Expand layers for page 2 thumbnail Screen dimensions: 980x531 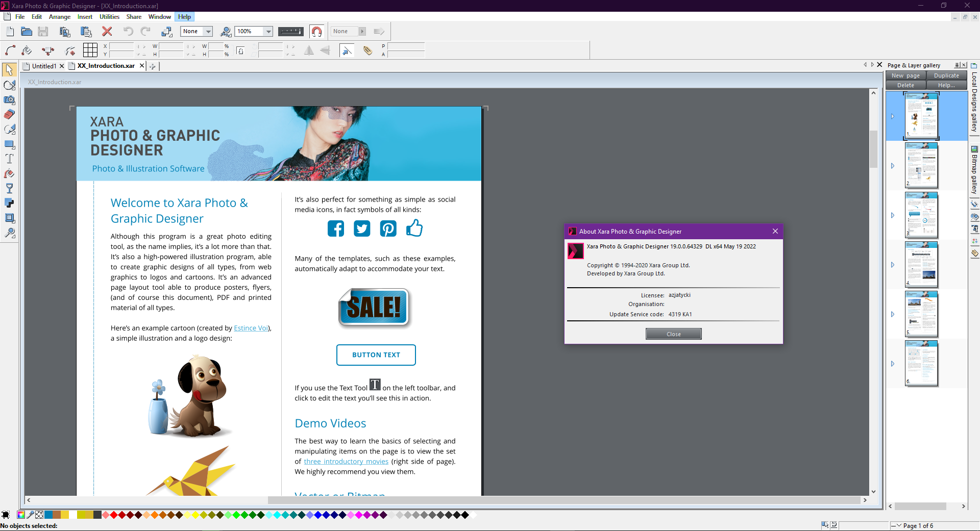(x=893, y=166)
